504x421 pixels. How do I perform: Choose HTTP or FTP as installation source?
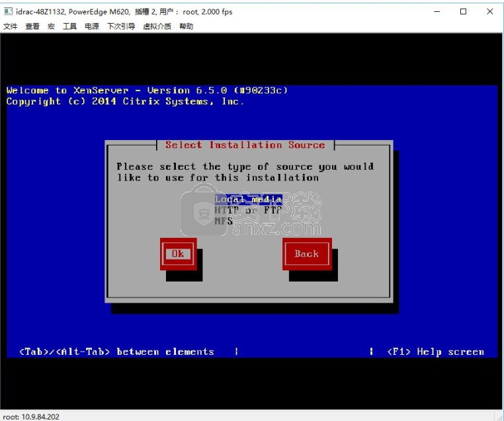pyautogui.click(x=249, y=210)
